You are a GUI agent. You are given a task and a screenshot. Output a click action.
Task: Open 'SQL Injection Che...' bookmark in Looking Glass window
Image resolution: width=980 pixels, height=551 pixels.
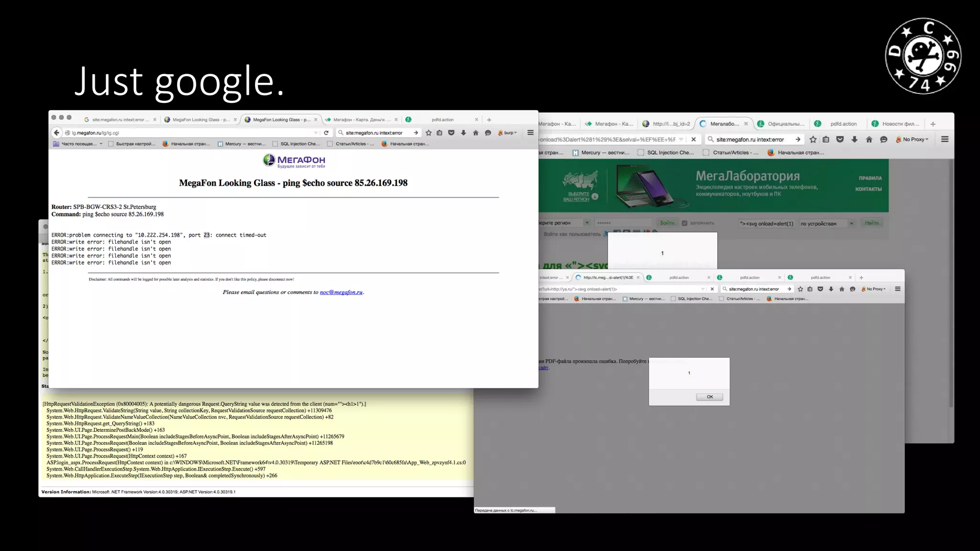(x=296, y=143)
